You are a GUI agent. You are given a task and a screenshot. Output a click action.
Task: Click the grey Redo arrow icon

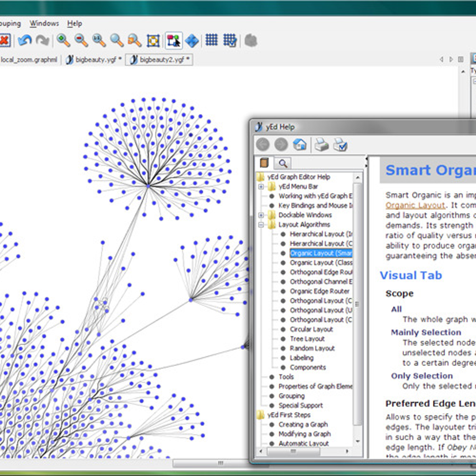43,40
